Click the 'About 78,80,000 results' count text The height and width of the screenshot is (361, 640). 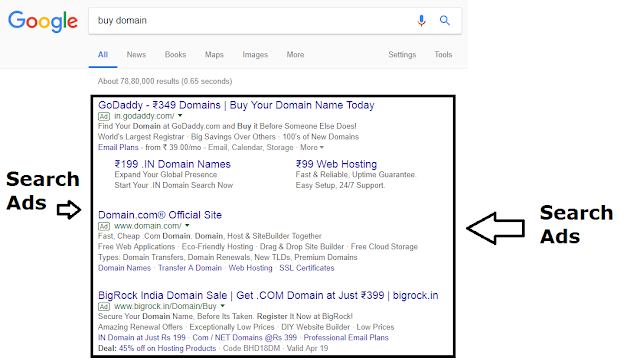tap(165, 81)
